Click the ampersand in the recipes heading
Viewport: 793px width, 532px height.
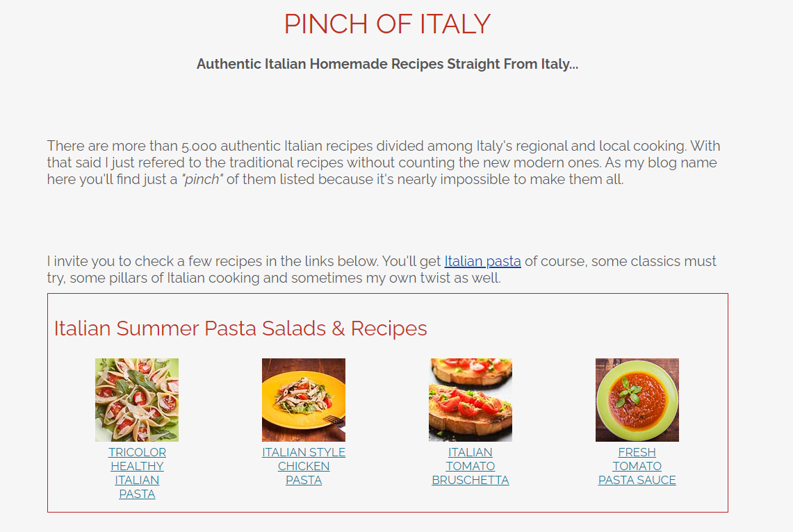(x=338, y=329)
